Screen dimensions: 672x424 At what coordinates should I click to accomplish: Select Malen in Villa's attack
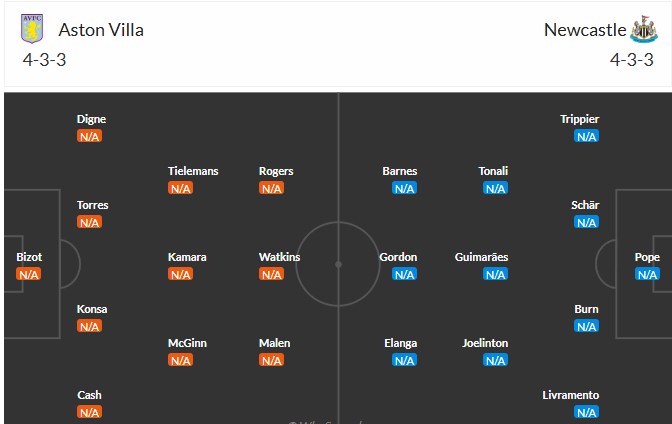tap(275, 343)
